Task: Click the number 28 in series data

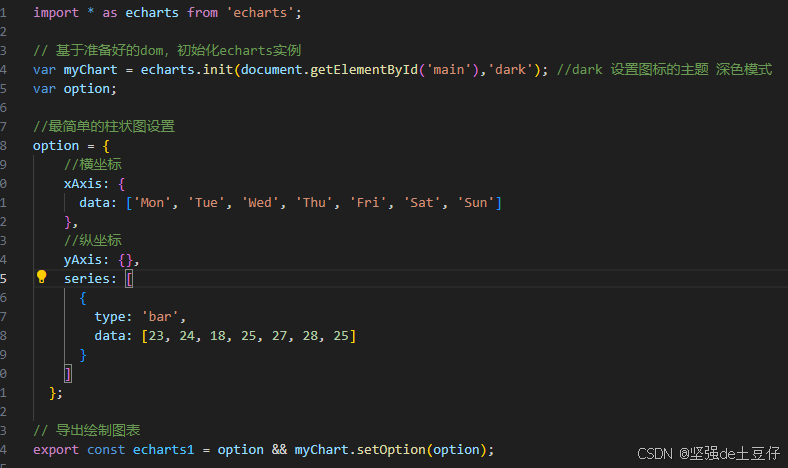Action: 310,336
